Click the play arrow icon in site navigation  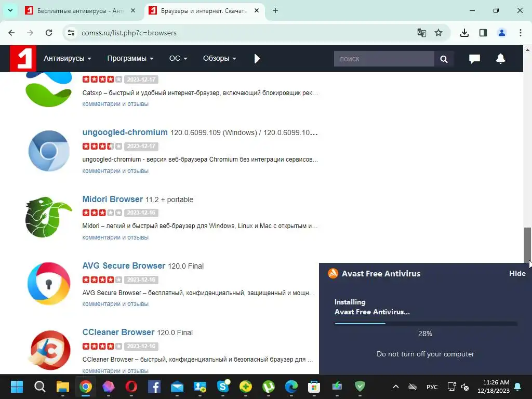click(257, 59)
